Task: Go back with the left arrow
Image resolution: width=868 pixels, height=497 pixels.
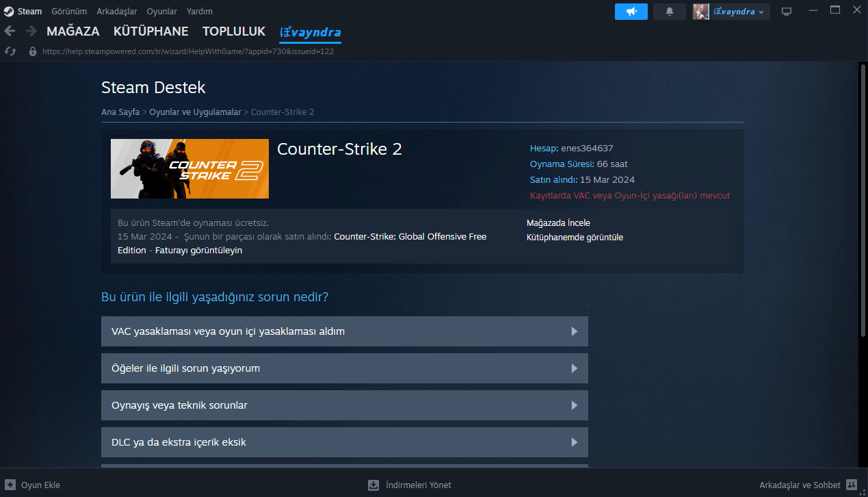Action: point(10,31)
